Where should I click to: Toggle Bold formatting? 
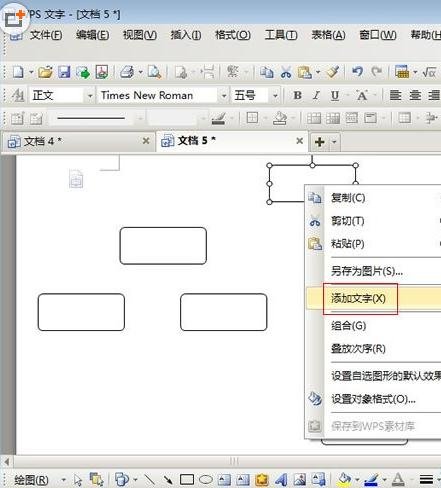pyautogui.click(x=297, y=96)
